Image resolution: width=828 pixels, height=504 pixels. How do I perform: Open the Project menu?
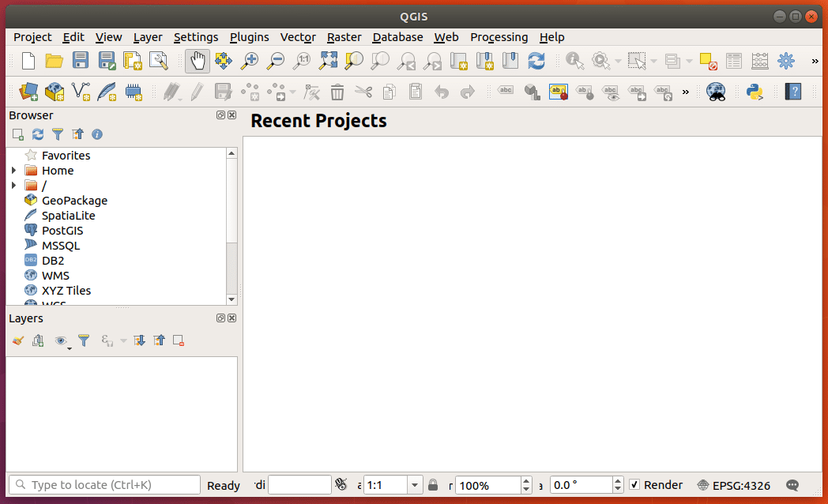32,37
